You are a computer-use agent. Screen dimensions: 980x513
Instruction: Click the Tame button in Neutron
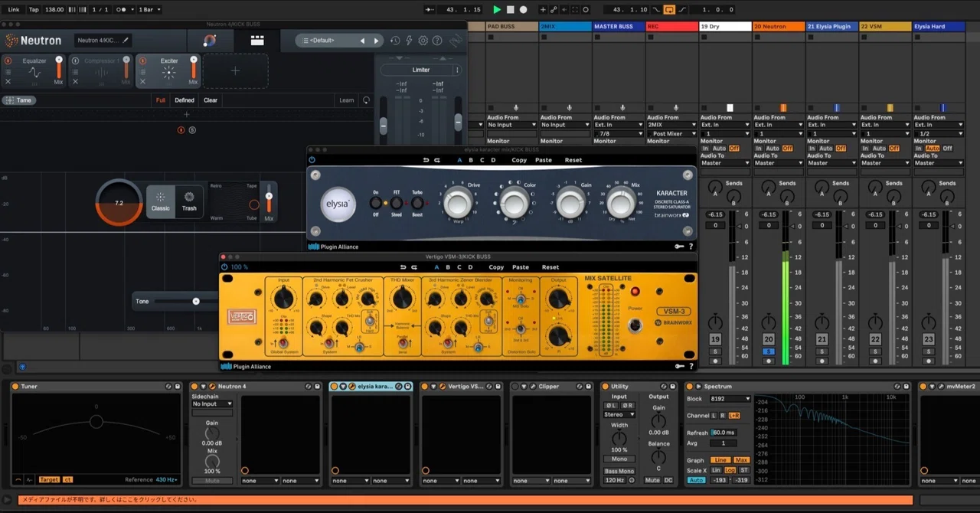[20, 100]
